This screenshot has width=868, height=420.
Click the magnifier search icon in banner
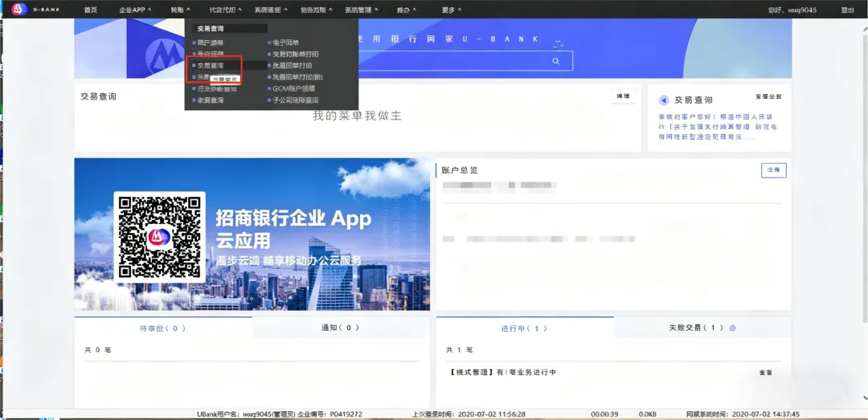(556, 61)
